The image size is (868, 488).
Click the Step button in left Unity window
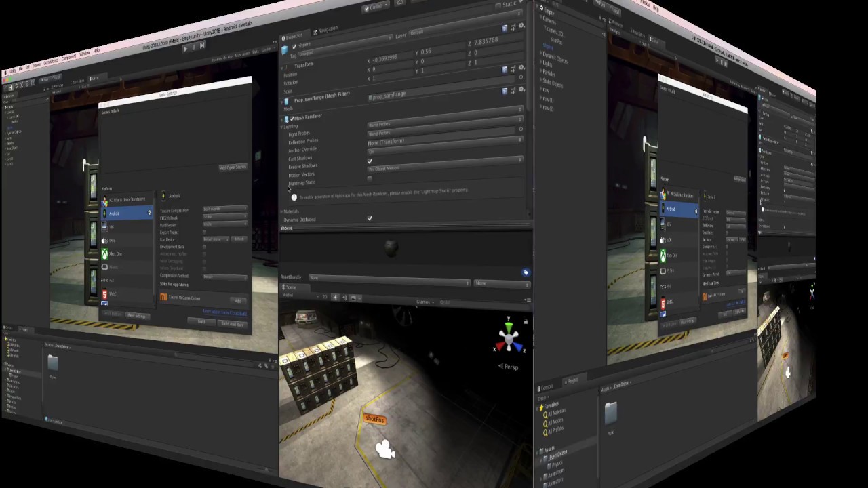tap(202, 46)
